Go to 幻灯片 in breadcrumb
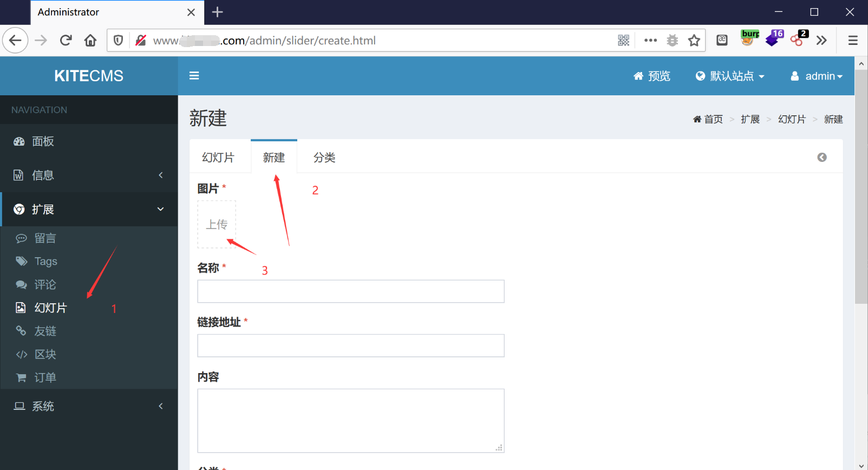This screenshot has height=470, width=868. click(792, 119)
